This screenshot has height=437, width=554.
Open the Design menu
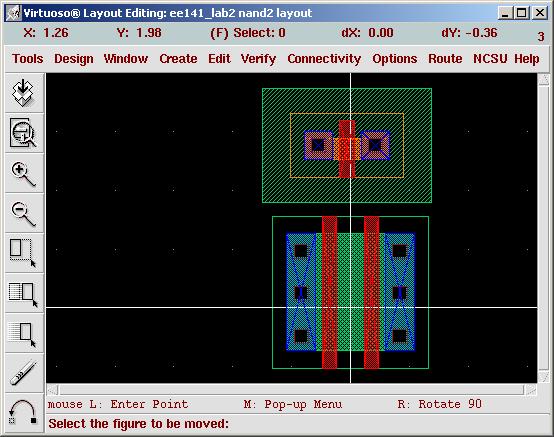[x=74, y=59]
